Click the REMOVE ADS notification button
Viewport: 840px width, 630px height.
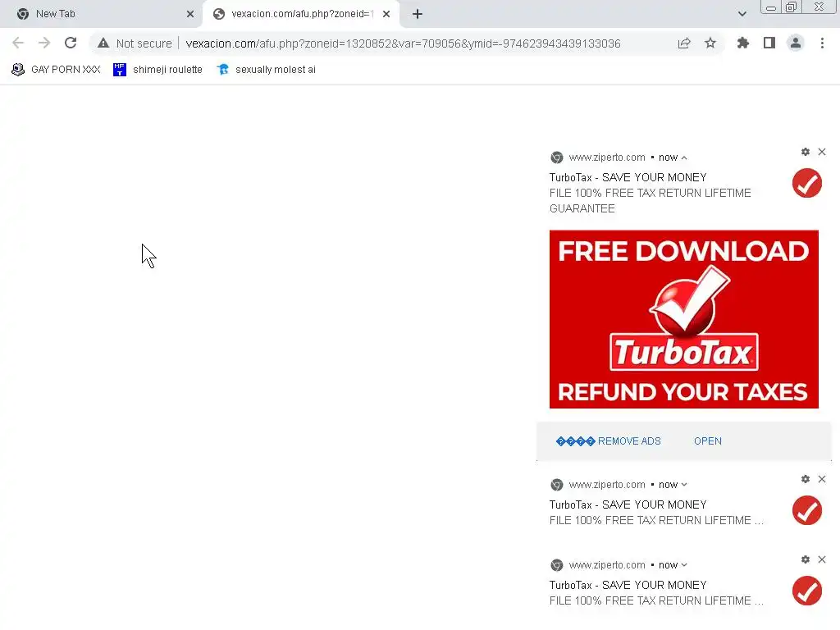(x=608, y=441)
